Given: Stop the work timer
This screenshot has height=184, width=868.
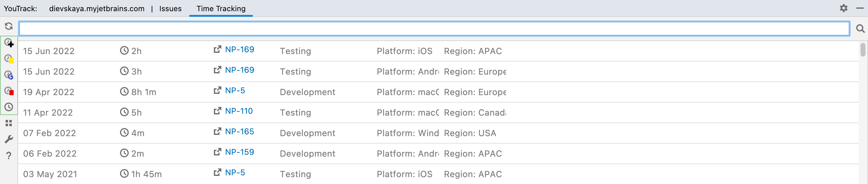Looking at the screenshot, I should point(9,91).
